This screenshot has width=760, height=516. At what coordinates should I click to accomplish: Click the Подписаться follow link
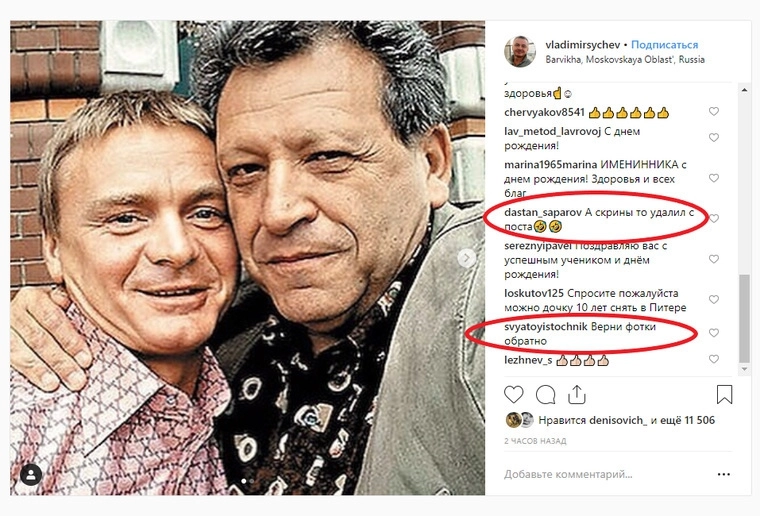coord(665,45)
